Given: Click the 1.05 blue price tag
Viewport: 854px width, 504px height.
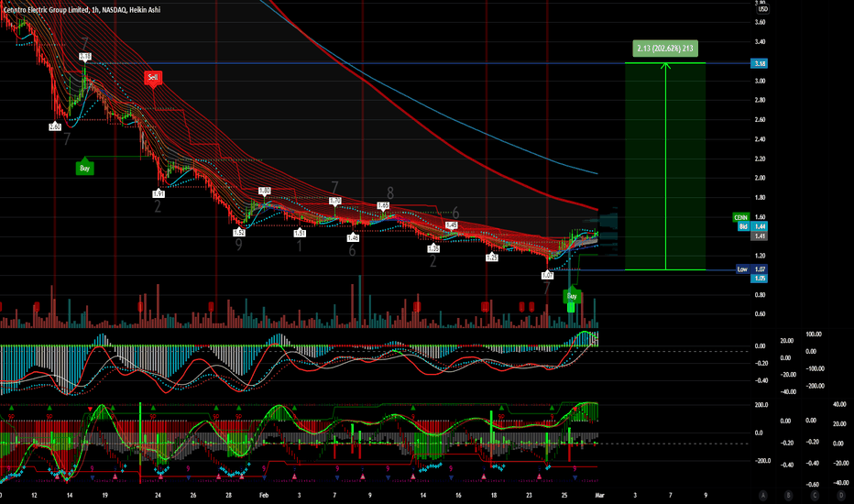Looking at the screenshot, I should point(760,279).
